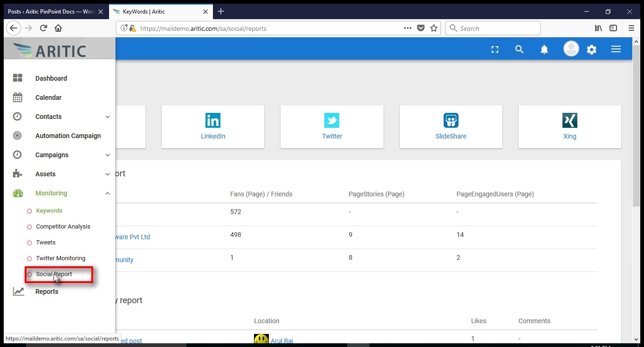Open Automation Campaign menu item
644x347 pixels.
[68, 136]
